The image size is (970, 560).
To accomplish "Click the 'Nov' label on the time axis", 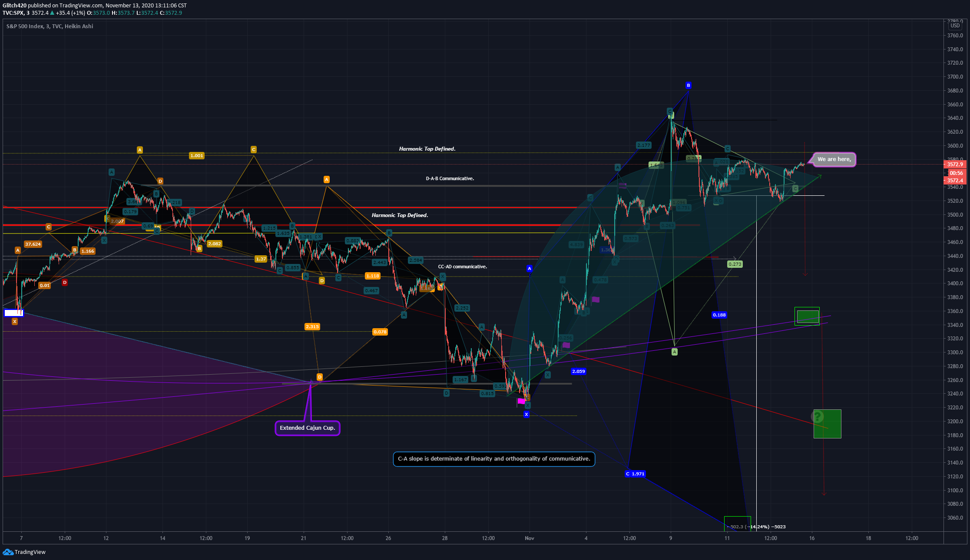I will pyautogui.click(x=529, y=538).
